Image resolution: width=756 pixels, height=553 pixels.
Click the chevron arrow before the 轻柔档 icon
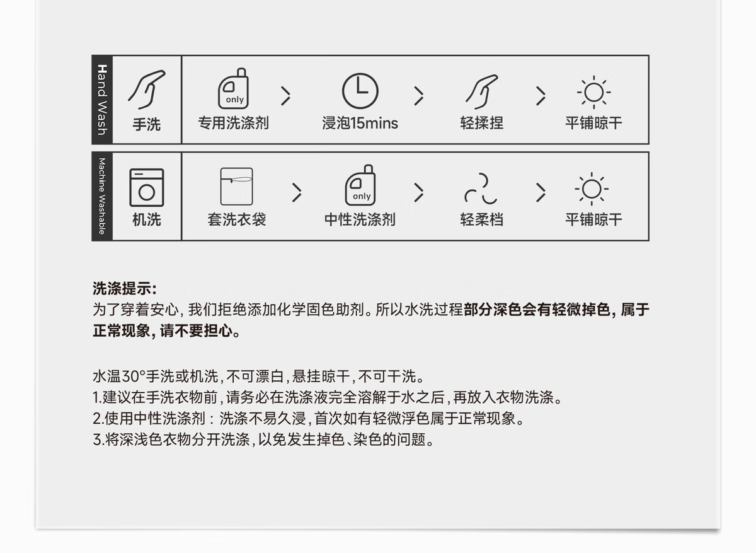[418, 192]
